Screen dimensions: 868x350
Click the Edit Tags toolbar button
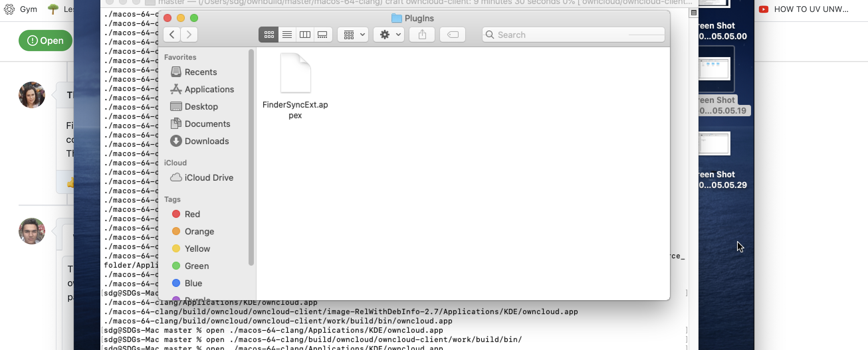[453, 35]
